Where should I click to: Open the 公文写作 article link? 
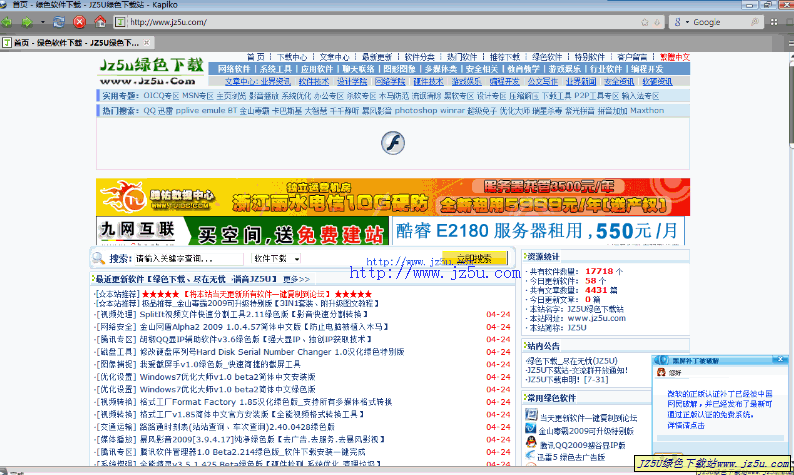[542, 81]
